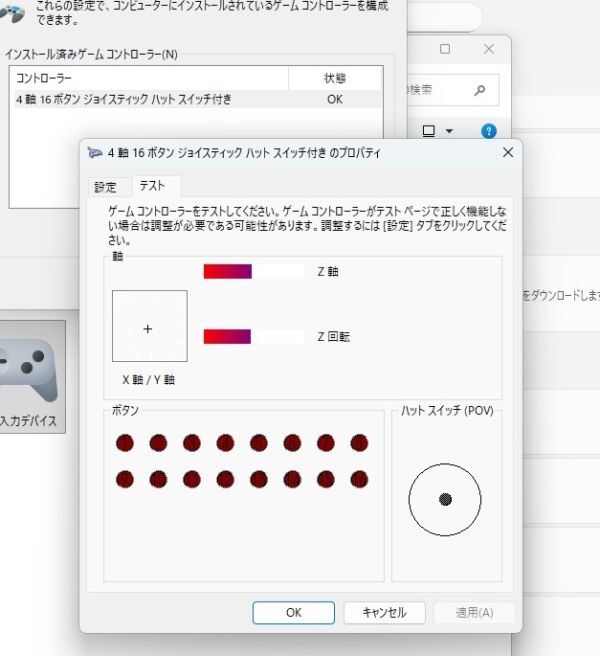This screenshot has height=656, width=600.
Task: Click button indicator 2
Action: (x=158, y=443)
